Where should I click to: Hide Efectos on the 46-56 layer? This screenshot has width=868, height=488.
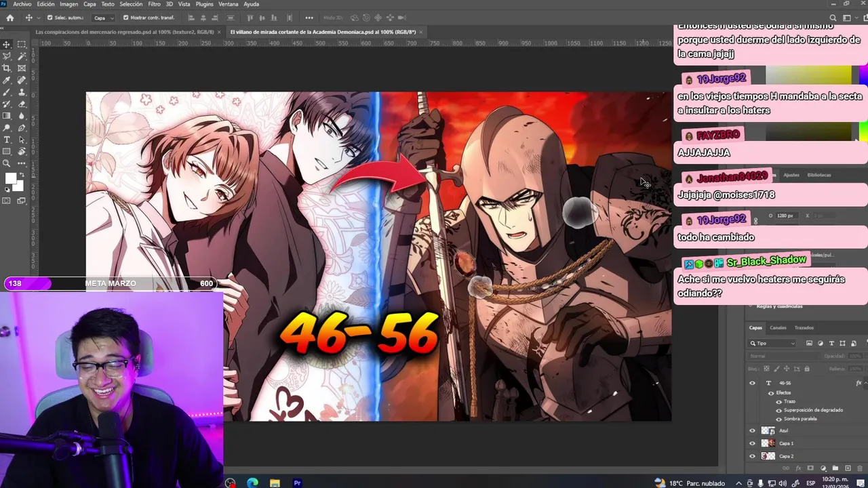tap(771, 393)
